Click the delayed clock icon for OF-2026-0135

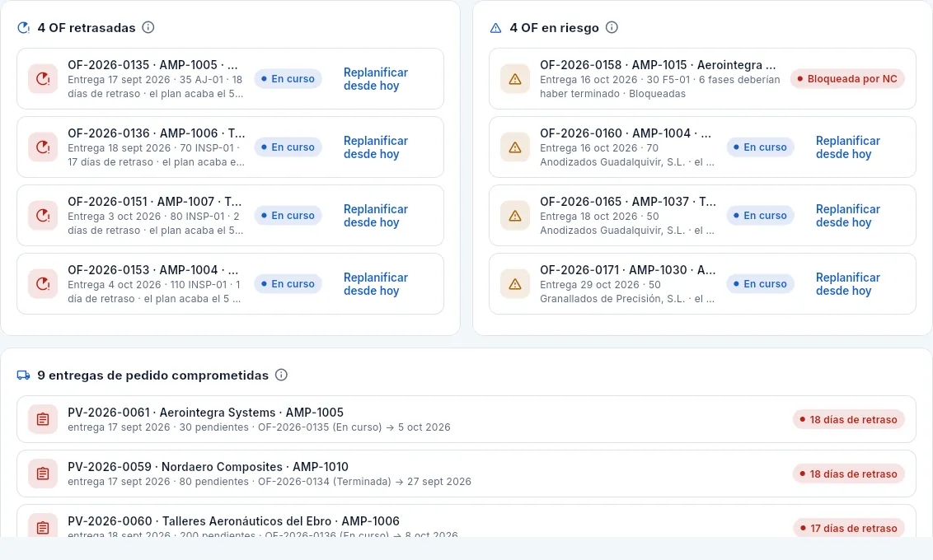click(43, 78)
